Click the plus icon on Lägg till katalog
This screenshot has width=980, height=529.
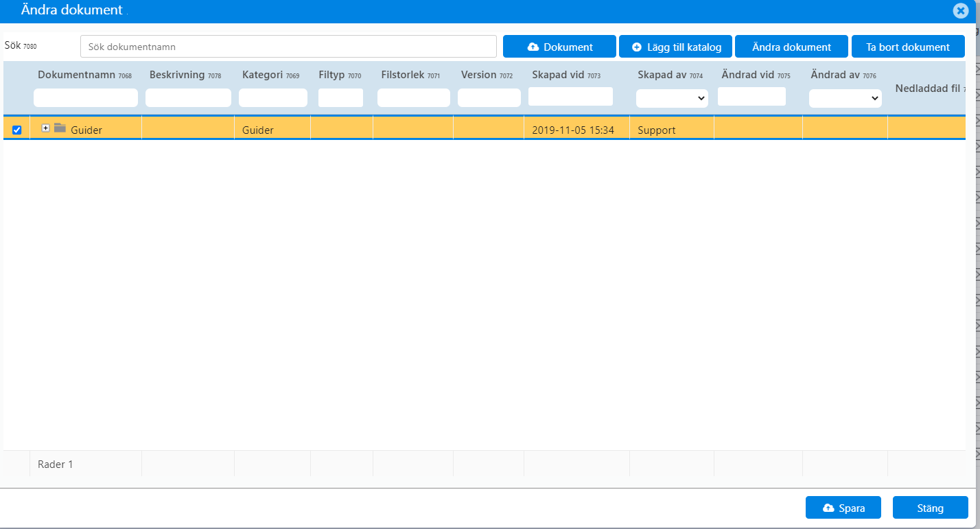(x=637, y=47)
